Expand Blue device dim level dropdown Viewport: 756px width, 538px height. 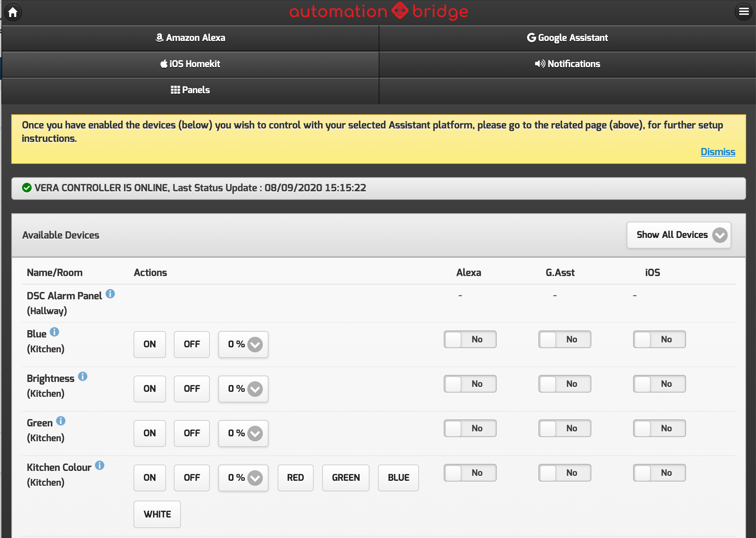(243, 344)
